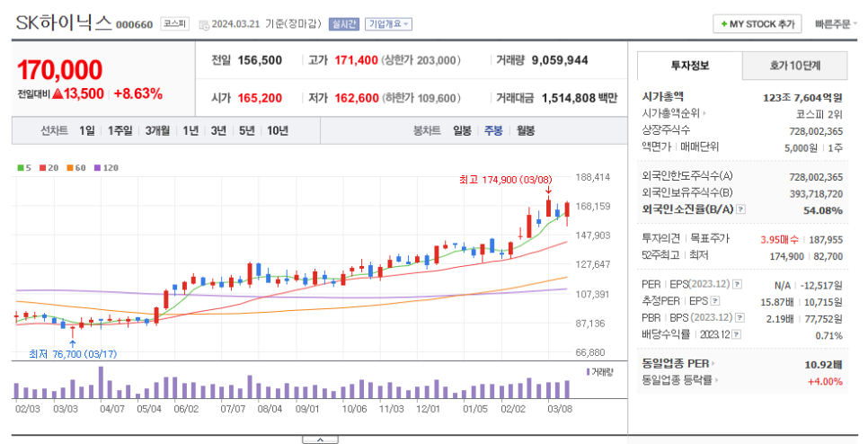Click the help icon beside 추정PER EPS
This screenshot has height=444, width=868.
pos(715,301)
